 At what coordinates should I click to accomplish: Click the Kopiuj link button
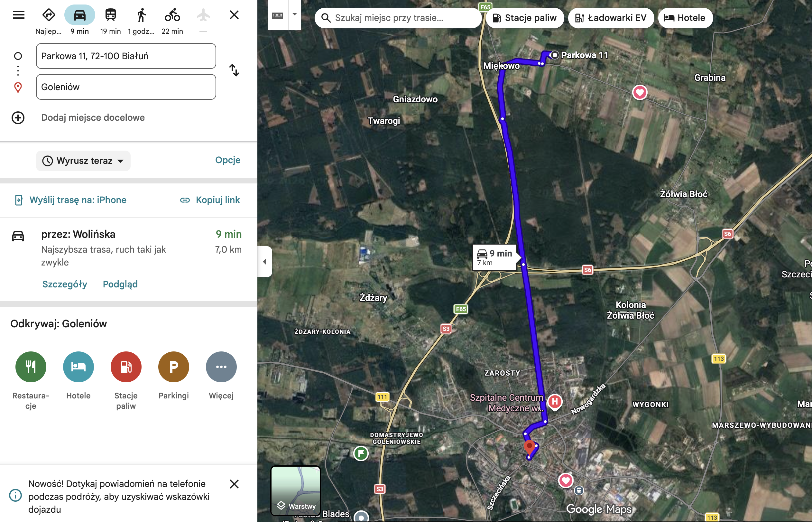(x=210, y=200)
